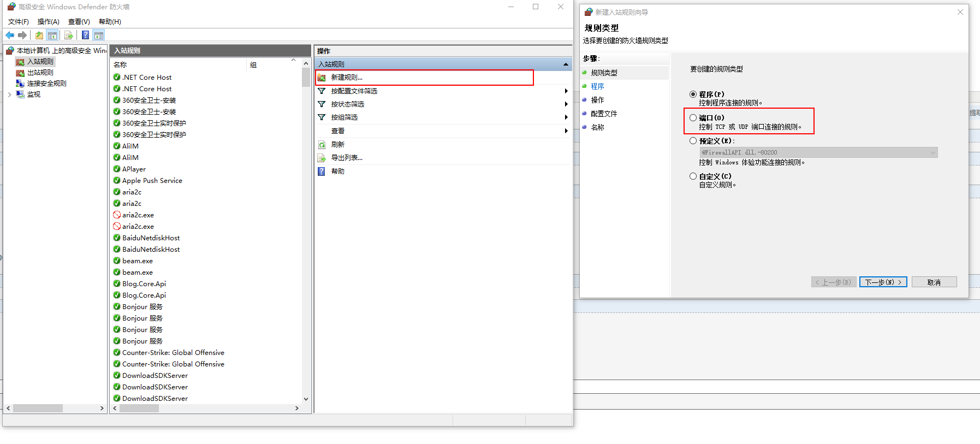This screenshot has height=444, width=980.
Task: Click the firewall icon in wizard title bar
Action: pos(589,12)
